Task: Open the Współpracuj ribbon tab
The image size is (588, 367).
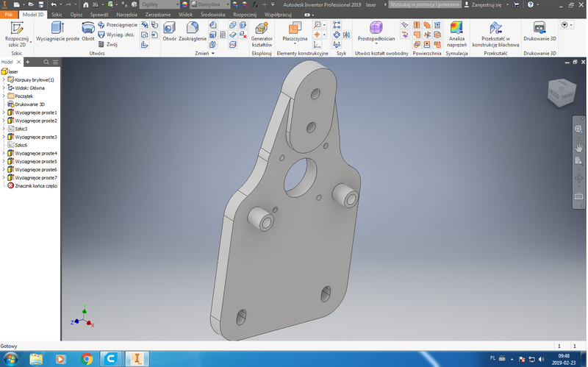Action: click(x=278, y=14)
